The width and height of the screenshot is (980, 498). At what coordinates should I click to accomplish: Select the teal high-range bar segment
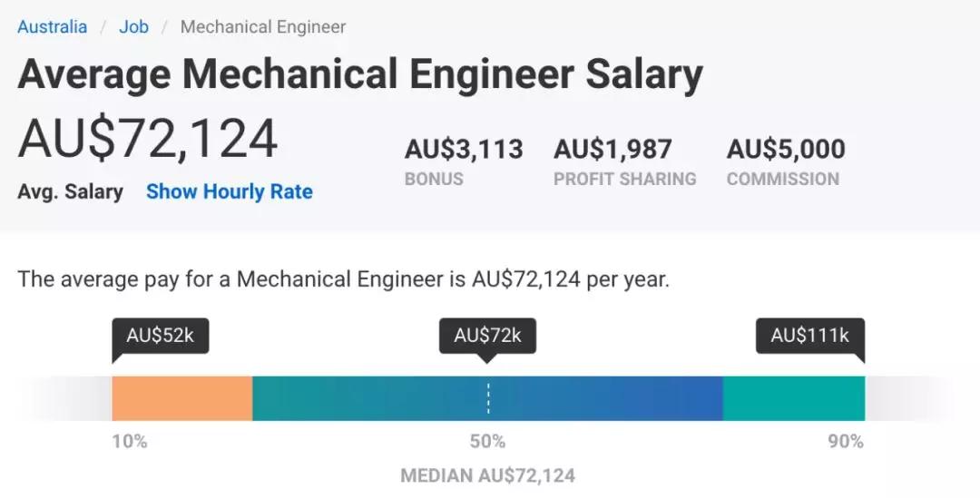[x=794, y=398]
